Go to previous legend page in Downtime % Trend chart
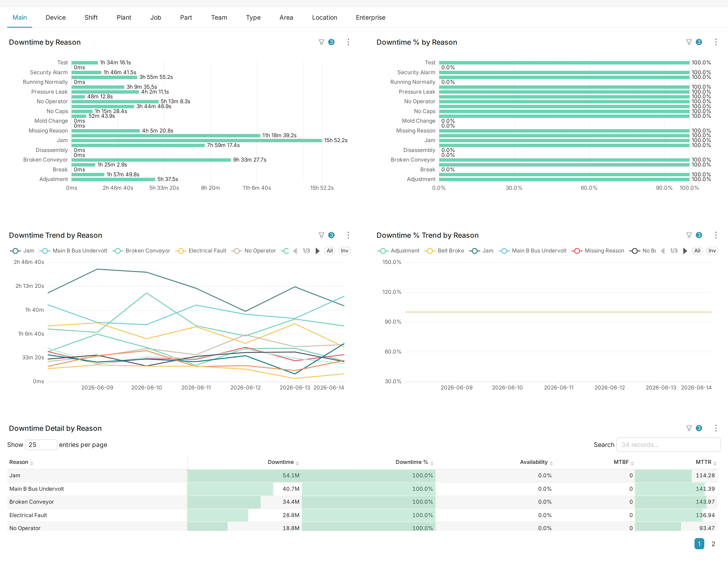The height and width of the screenshot is (564, 728). click(x=663, y=251)
